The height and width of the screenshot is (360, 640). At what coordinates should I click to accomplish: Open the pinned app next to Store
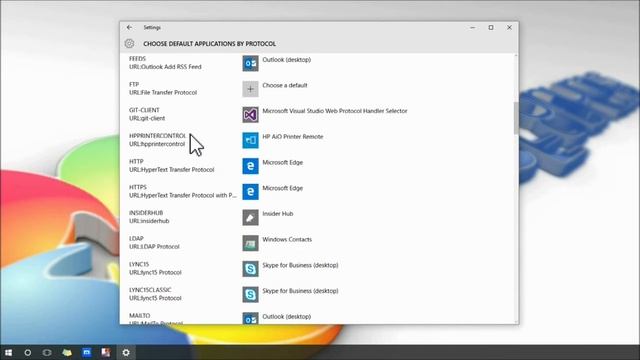[106, 352]
